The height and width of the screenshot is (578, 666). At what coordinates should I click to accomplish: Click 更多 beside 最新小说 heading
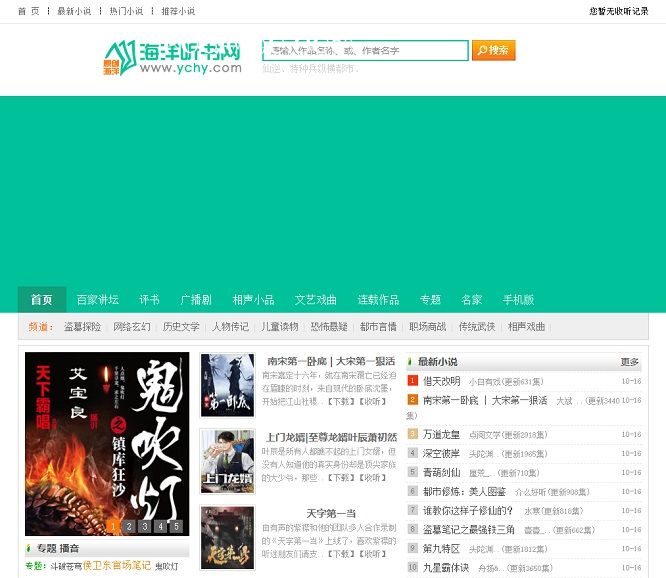(x=629, y=362)
